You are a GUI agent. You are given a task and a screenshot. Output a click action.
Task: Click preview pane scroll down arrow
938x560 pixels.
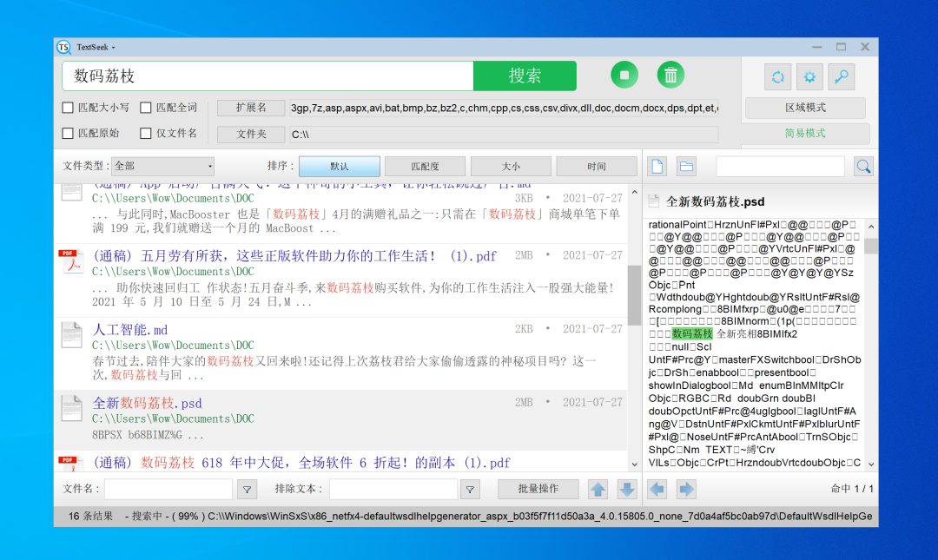[871, 464]
